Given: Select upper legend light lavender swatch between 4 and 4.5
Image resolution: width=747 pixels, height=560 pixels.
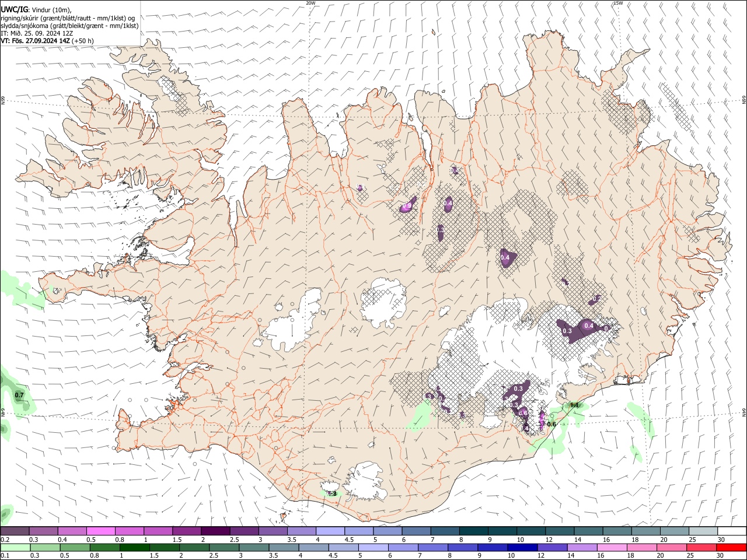Looking at the screenshot, I should click(x=330, y=531).
